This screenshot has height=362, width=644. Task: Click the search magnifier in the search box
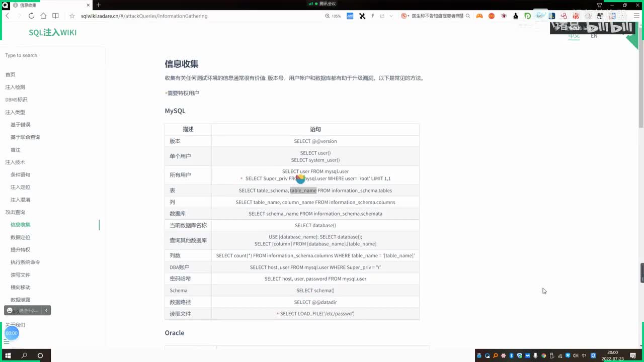468,16
